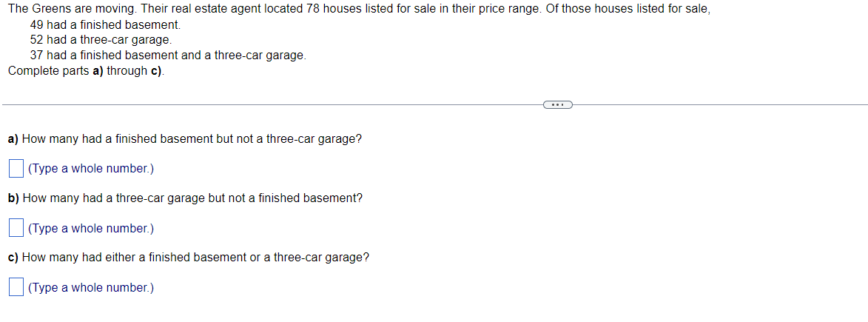Click the bold 'b)' label of second question
The image size is (868, 322).
pos(14,198)
